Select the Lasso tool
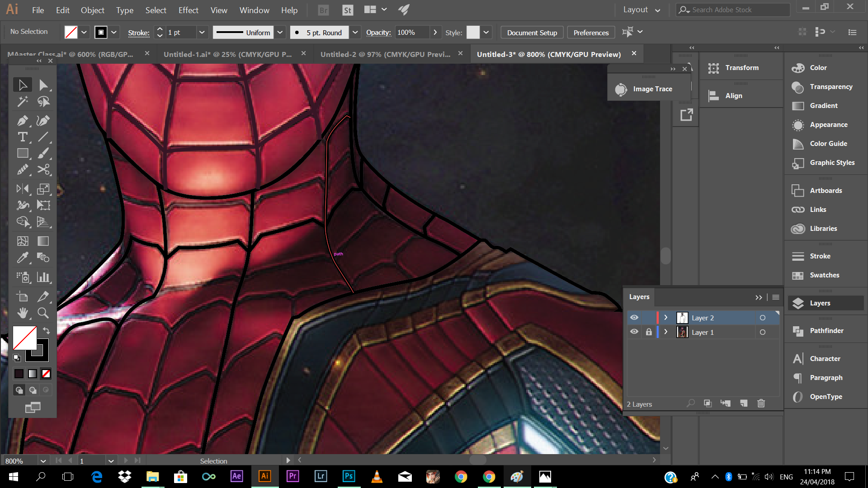 tap(43, 102)
